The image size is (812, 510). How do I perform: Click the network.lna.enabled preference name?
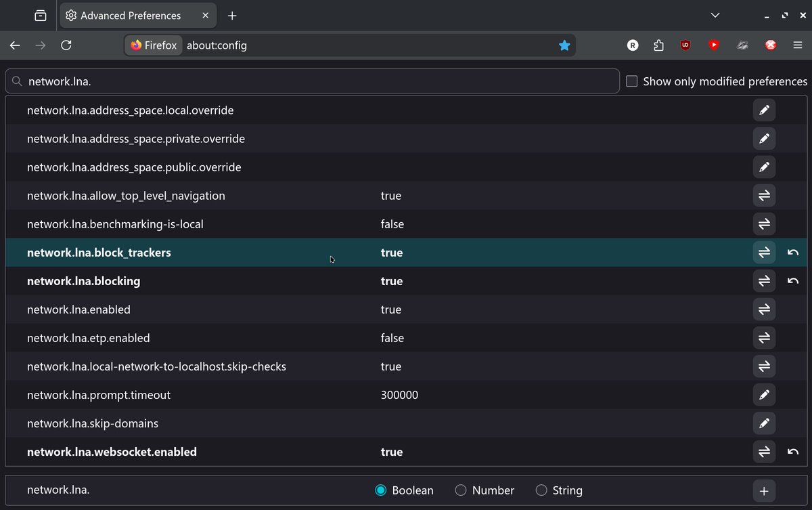tap(78, 310)
